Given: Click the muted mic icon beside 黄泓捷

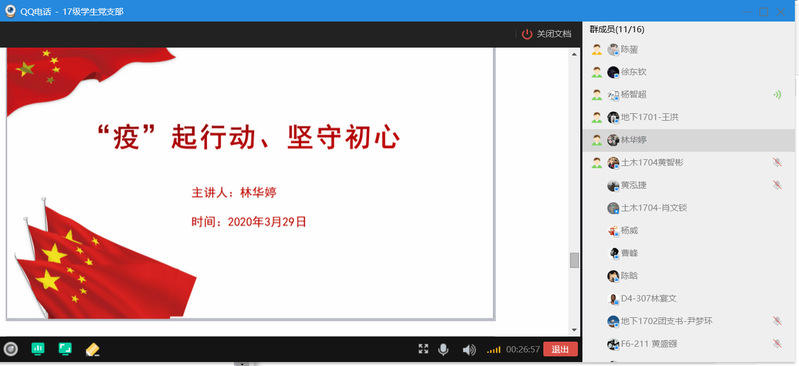Looking at the screenshot, I should pyautogui.click(x=777, y=185).
